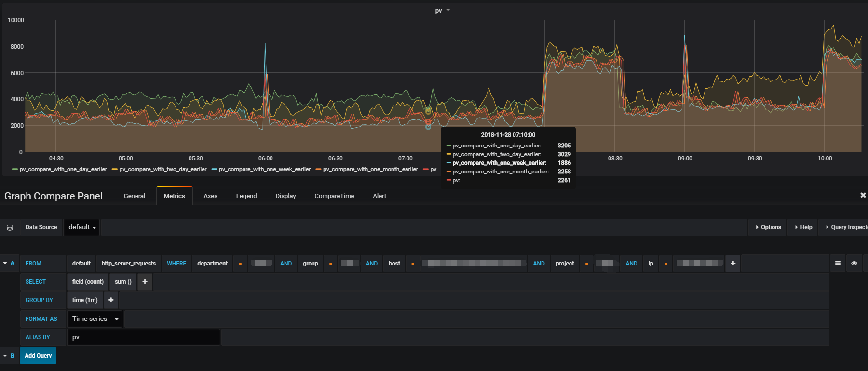
Task: Click the blurred department value
Action: pos(261,263)
